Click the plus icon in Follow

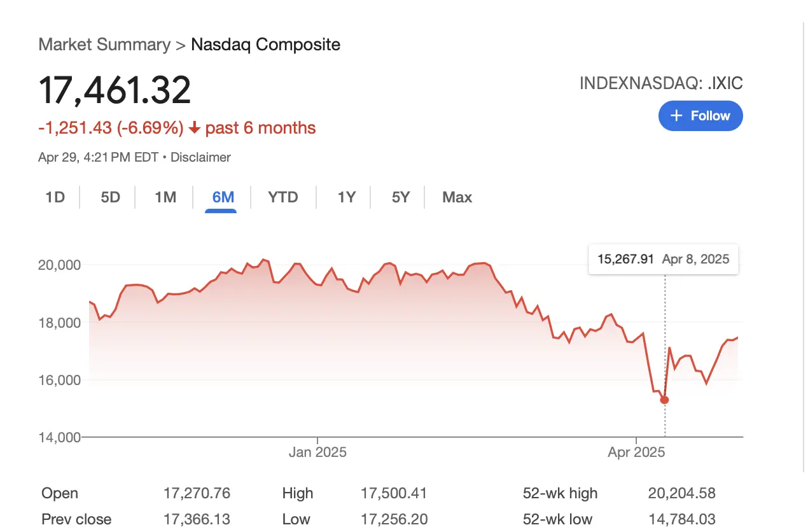678,115
